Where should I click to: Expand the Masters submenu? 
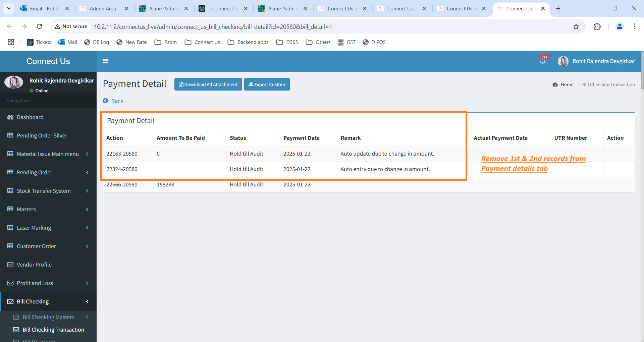point(48,209)
